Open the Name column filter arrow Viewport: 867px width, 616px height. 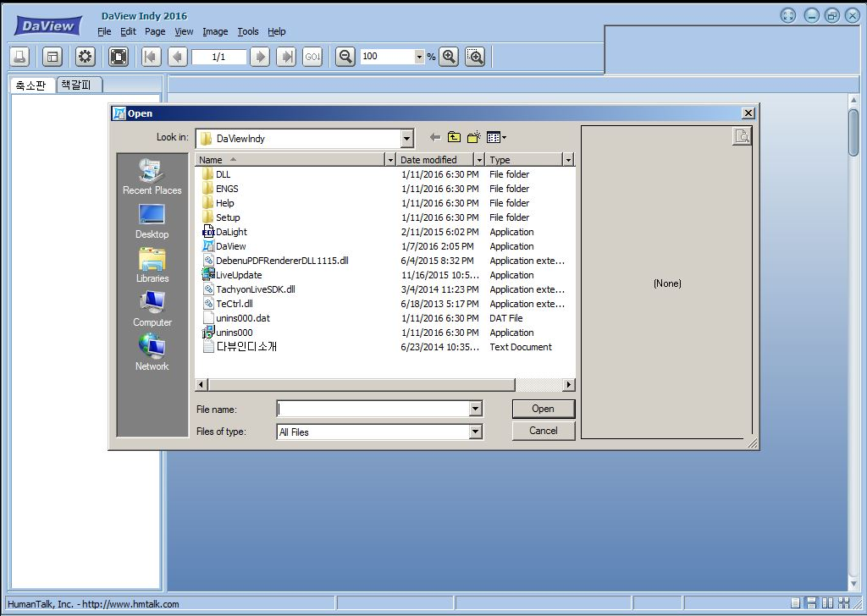[x=390, y=160]
